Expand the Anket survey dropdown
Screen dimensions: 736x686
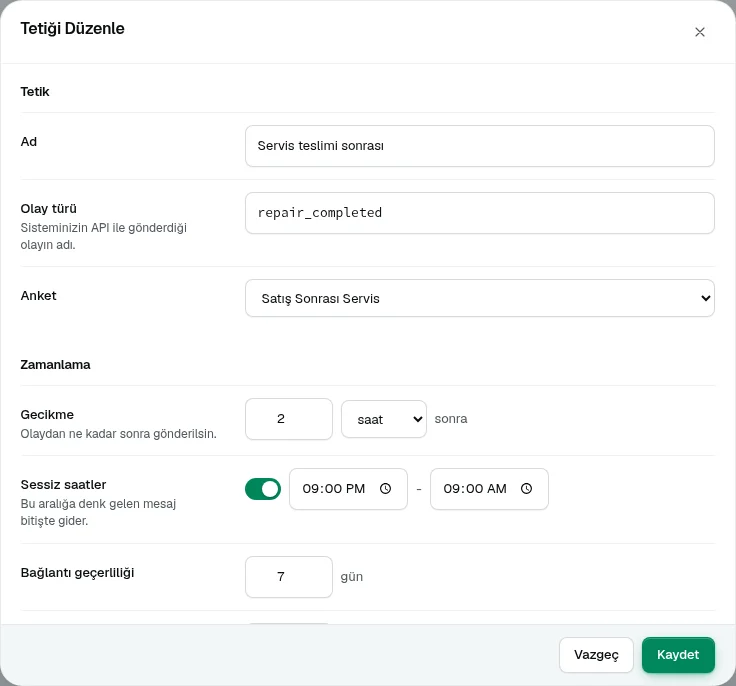point(480,298)
